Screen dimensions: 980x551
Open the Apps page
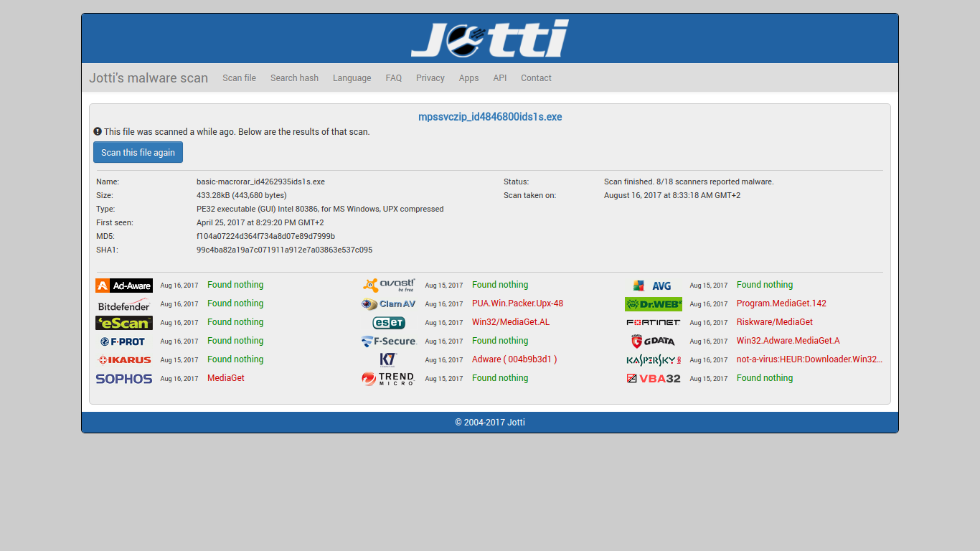[x=468, y=78]
